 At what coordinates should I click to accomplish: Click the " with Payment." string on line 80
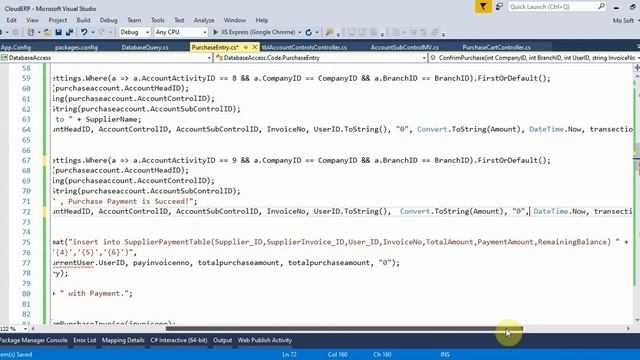click(x=96, y=293)
